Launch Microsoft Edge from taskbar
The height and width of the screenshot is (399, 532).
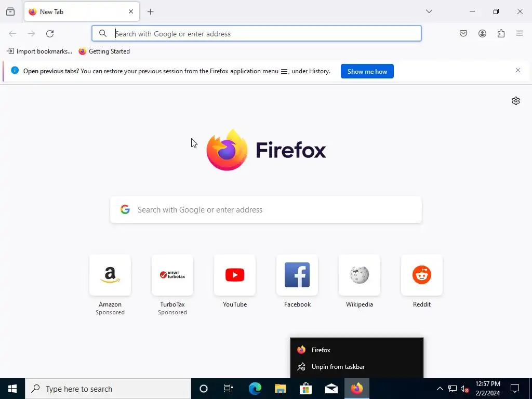255,389
